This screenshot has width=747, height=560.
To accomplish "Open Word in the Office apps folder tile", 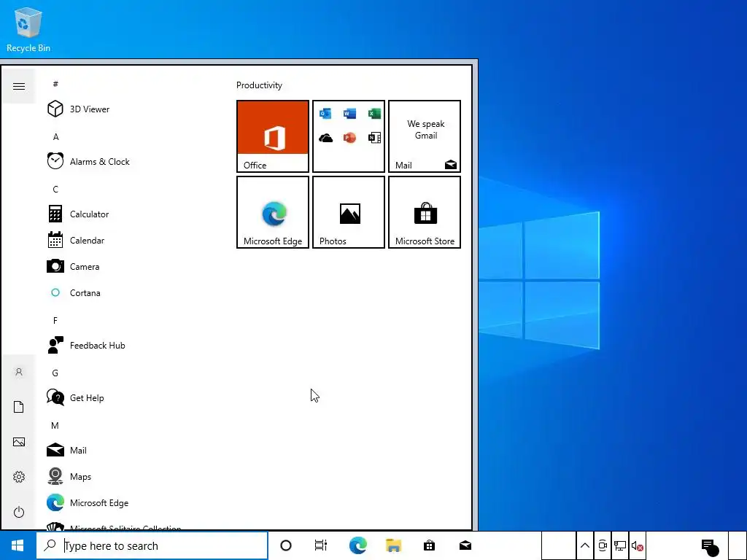I will tap(349, 113).
